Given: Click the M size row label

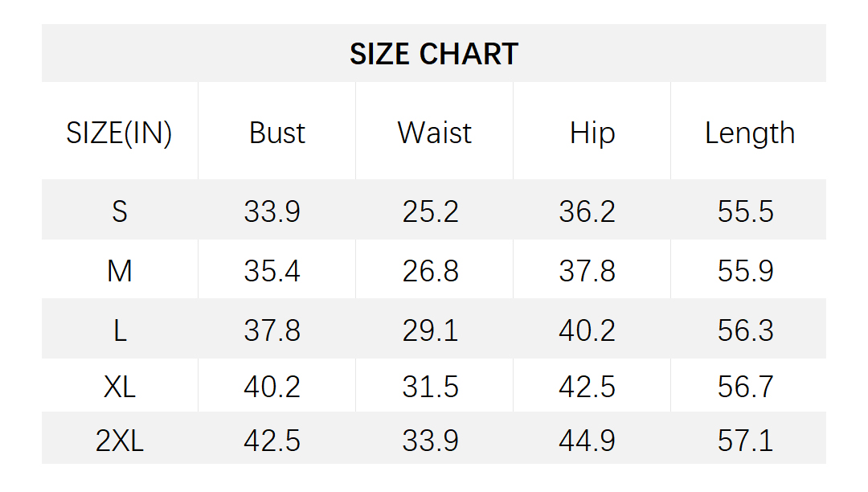Looking at the screenshot, I should pos(120,271).
